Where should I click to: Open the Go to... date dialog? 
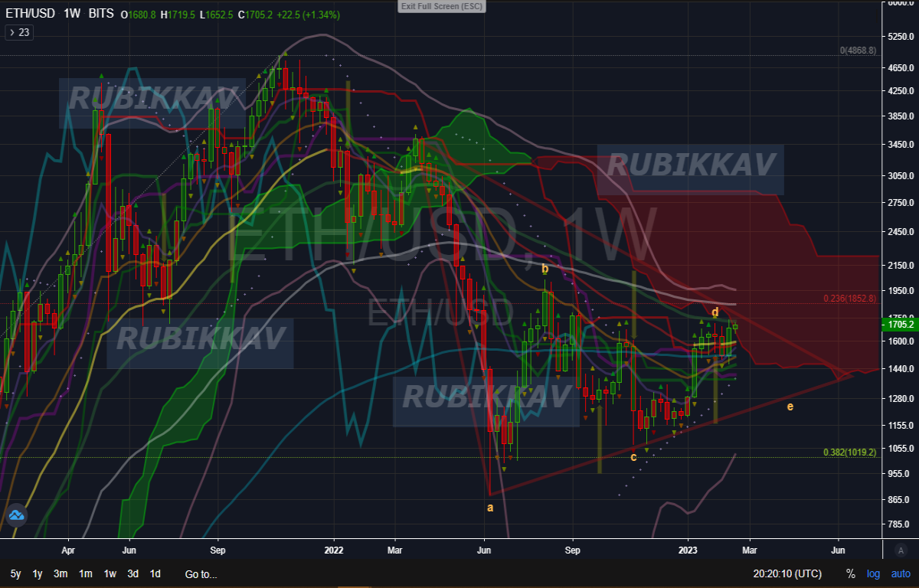pyautogui.click(x=201, y=574)
